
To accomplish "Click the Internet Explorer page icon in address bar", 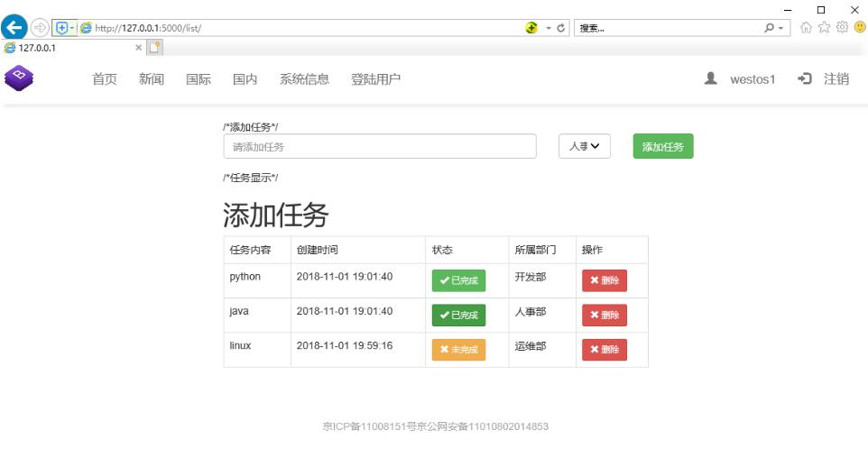I will [x=86, y=28].
